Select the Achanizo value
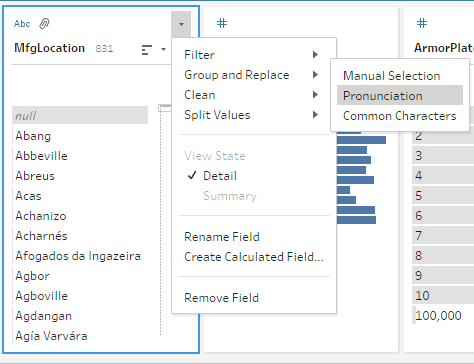This screenshot has height=364, width=474. coord(80,216)
